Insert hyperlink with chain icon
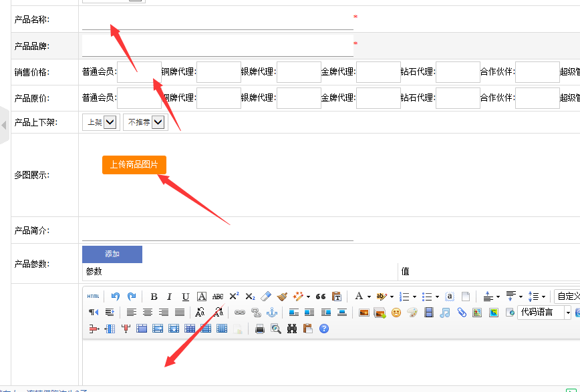Image resolution: width=580 pixels, height=392 pixels. click(x=240, y=313)
